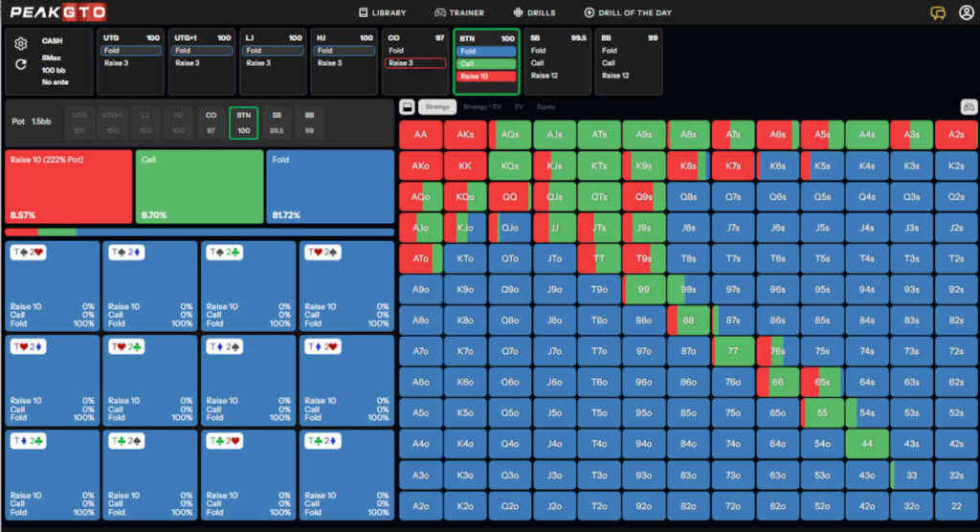Select the 22 hand cell
The width and height of the screenshot is (980, 532).
956,506
